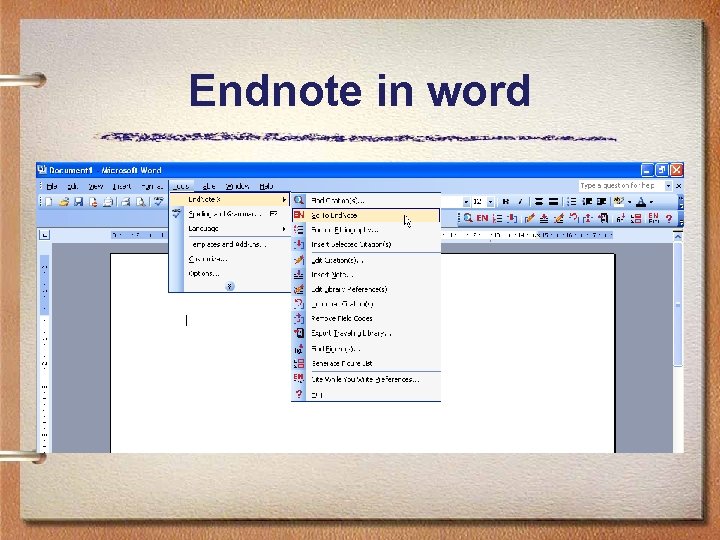Click Format Bibliography icon on EndNote toolbar
The image size is (720, 540).
click(x=497, y=218)
